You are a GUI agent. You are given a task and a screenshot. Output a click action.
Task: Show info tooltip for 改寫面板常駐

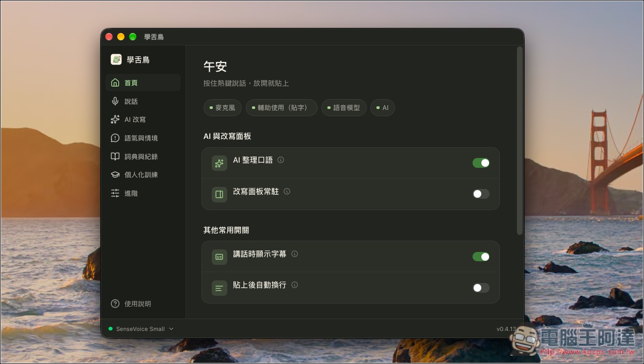click(287, 191)
